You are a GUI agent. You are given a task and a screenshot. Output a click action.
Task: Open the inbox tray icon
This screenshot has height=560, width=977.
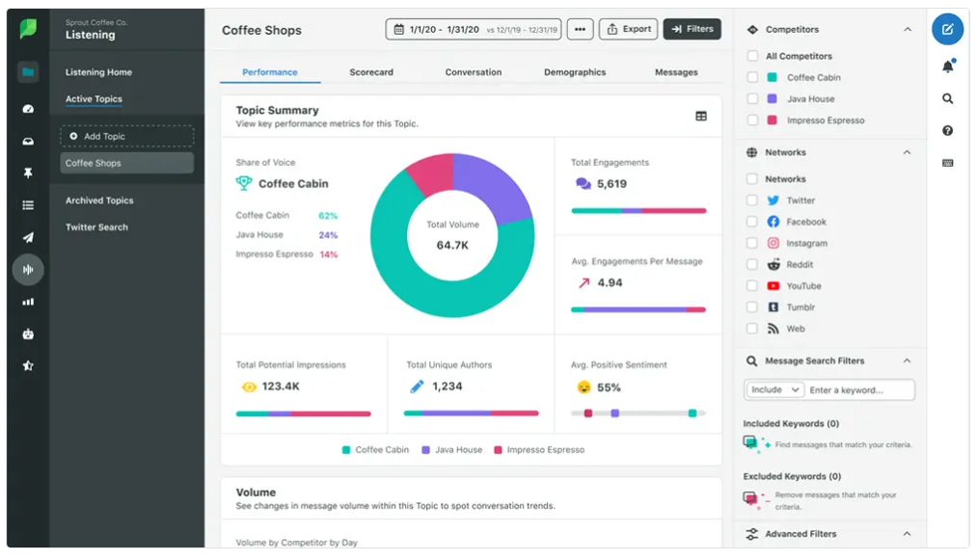pyautogui.click(x=28, y=142)
